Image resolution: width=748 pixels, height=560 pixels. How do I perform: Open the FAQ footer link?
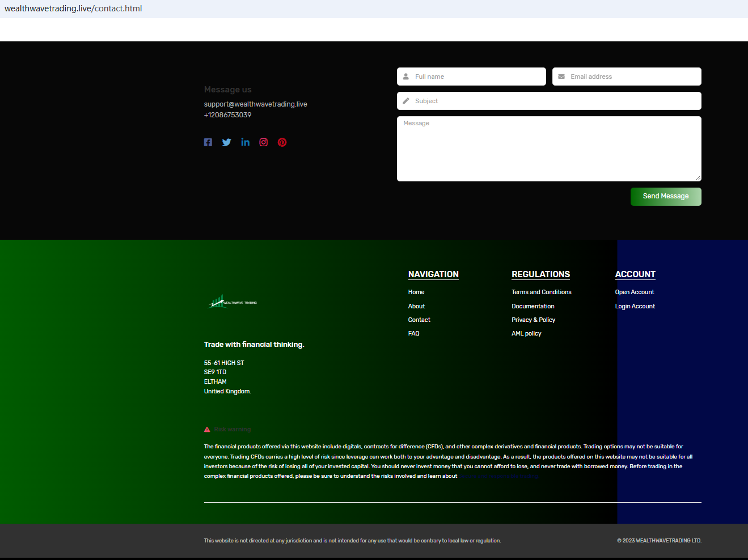(414, 334)
